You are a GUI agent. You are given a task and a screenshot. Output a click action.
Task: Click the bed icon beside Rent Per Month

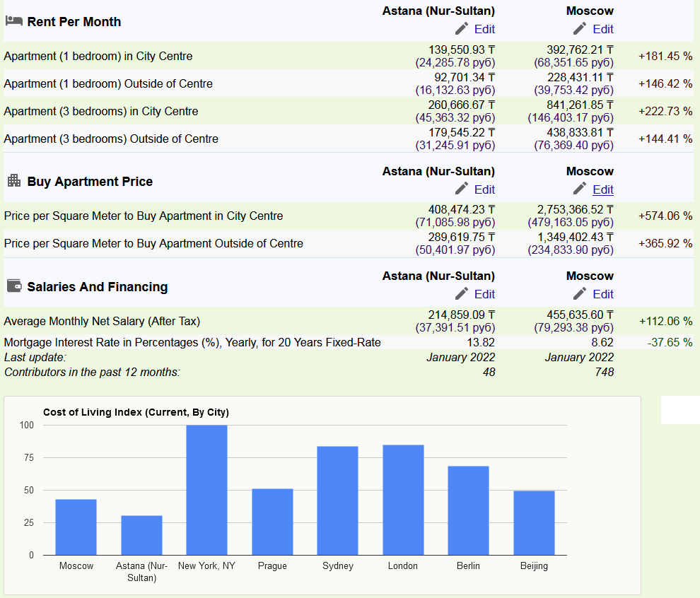click(13, 21)
